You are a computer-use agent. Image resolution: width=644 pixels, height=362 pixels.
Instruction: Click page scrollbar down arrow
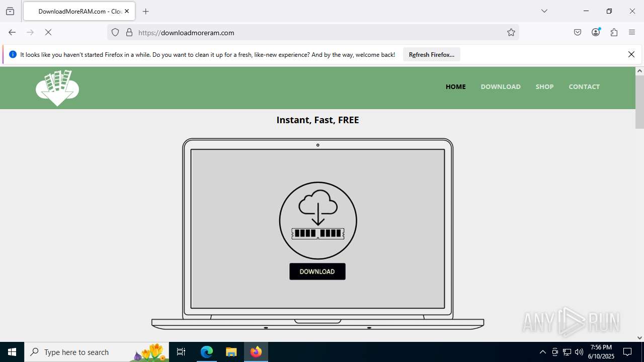tap(639, 337)
